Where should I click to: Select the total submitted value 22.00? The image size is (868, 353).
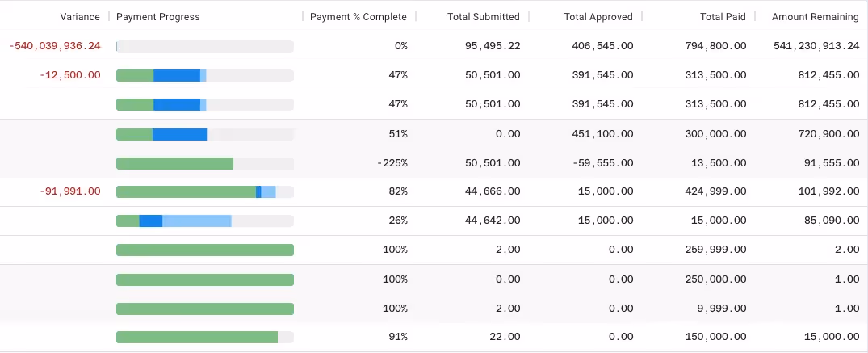pos(505,337)
